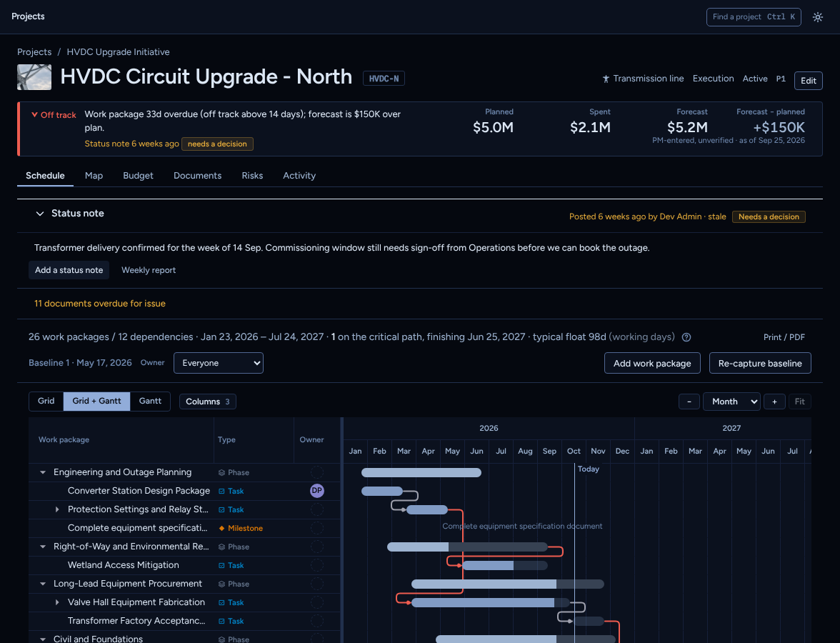Click the Converter Station Design Package Gantt bar

(382, 492)
